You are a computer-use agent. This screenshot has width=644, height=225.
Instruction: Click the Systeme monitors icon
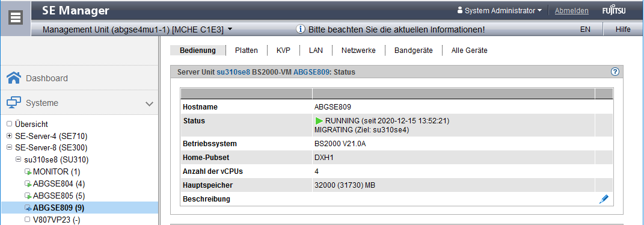[14, 103]
